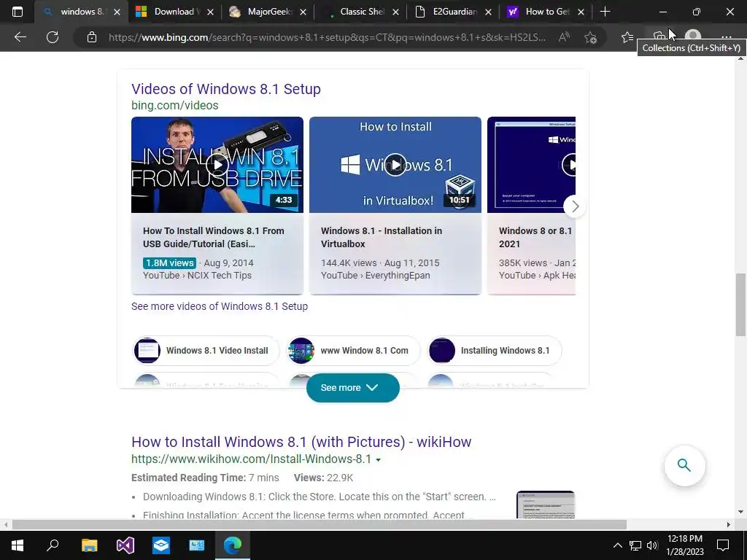This screenshot has width=747, height=560.
Task: Click the Microsoft Edge taskbar icon
Action: (233, 545)
